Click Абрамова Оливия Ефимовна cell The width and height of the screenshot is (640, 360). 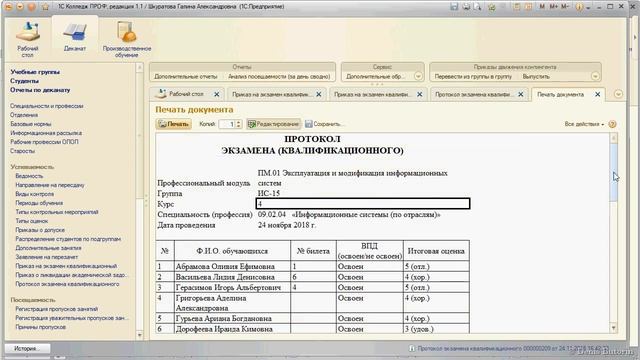(232, 267)
